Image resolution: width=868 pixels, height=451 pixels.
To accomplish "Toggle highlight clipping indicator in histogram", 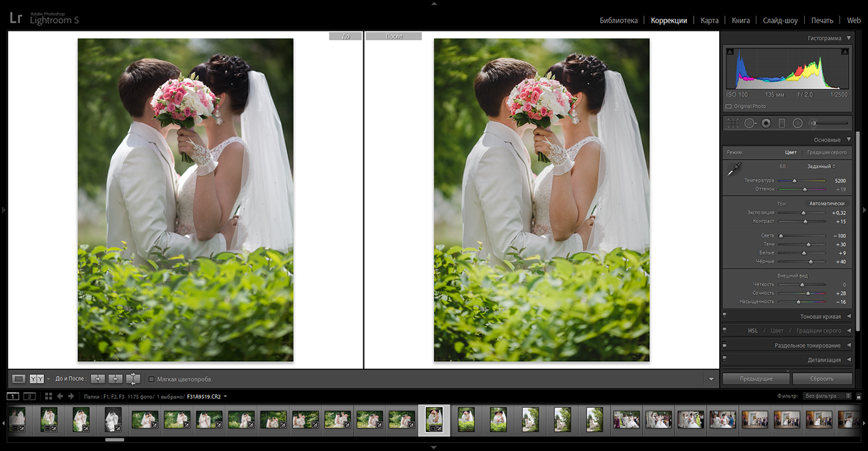I will [844, 51].
